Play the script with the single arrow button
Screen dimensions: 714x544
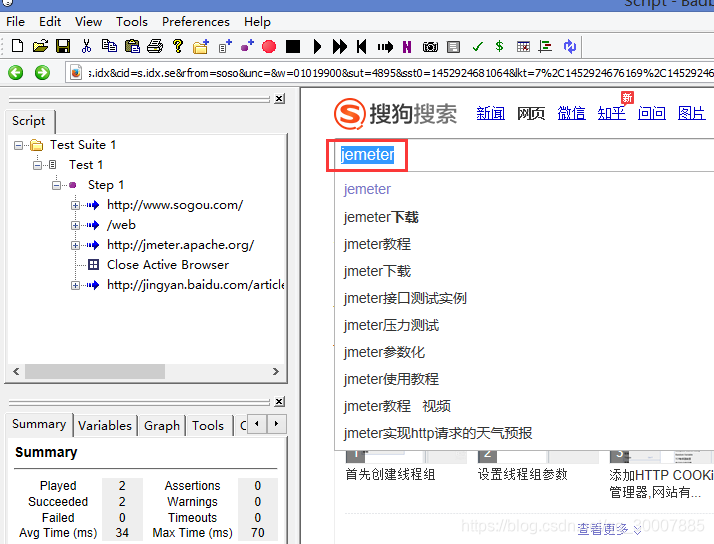tap(317, 46)
